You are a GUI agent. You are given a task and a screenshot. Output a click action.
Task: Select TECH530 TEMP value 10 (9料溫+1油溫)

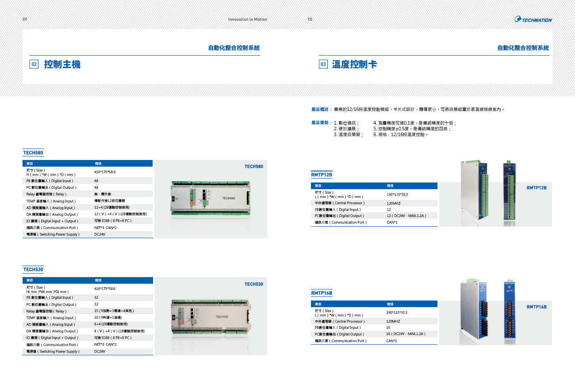109,318
